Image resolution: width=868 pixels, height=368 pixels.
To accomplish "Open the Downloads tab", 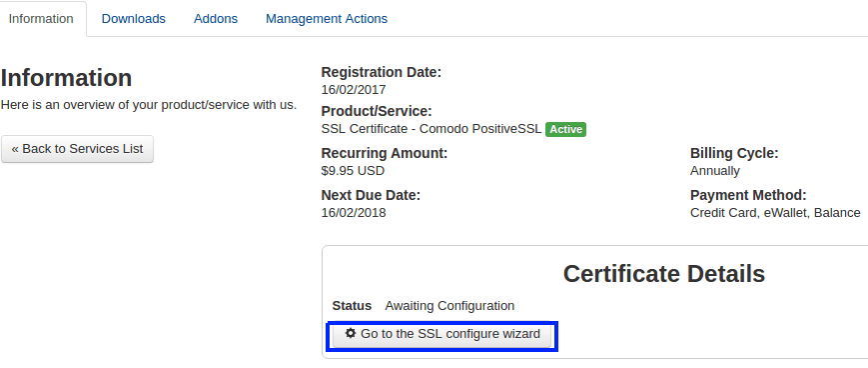I will (134, 19).
